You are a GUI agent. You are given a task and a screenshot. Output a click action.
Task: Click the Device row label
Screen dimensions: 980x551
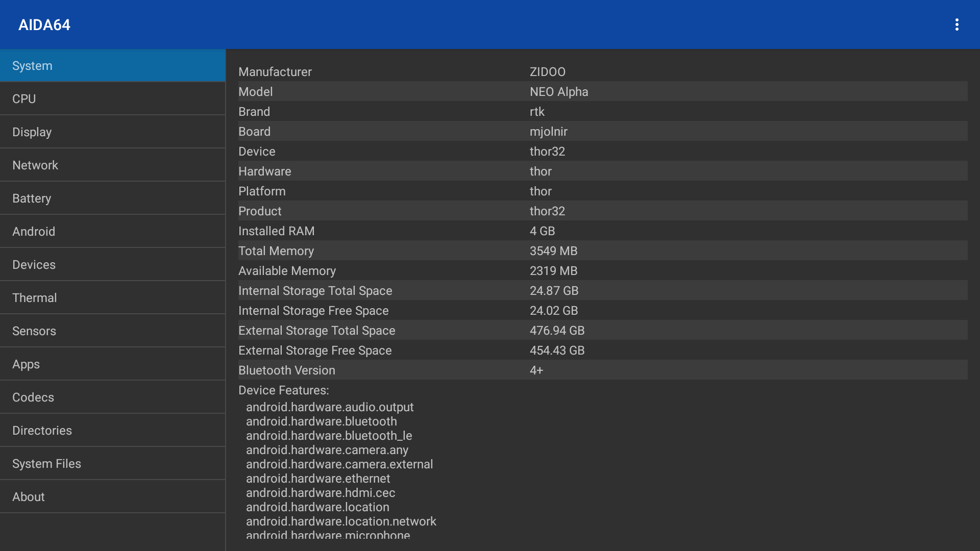257,152
